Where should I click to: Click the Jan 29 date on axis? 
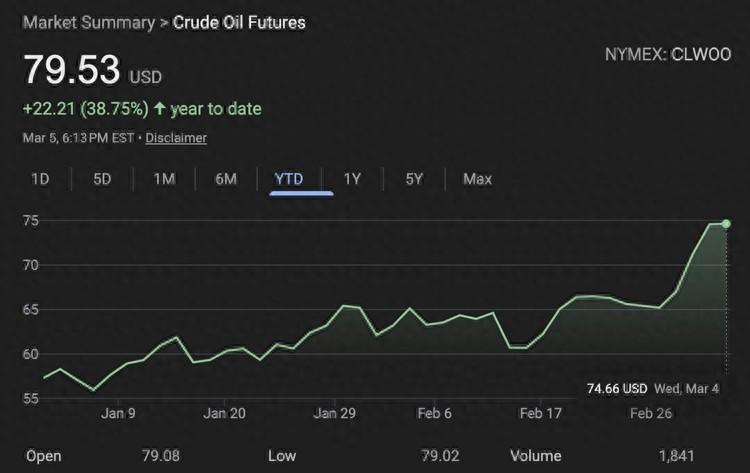335,413
